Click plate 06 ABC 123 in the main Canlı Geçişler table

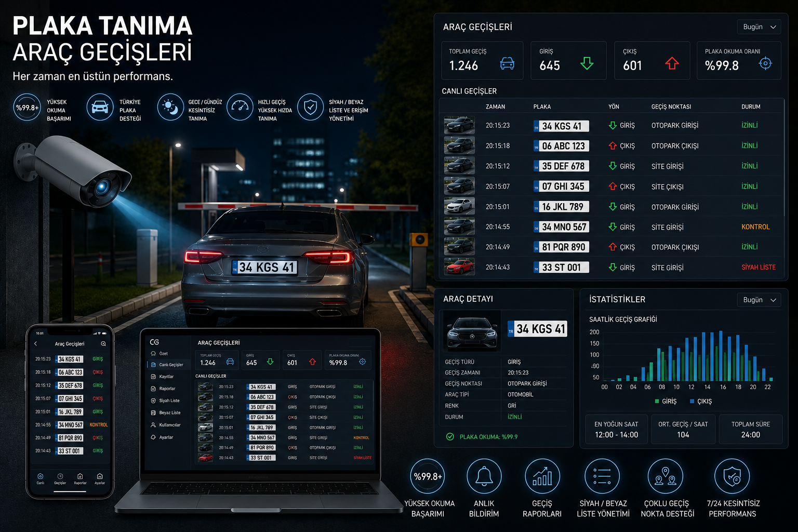click(x=561, y=146)
